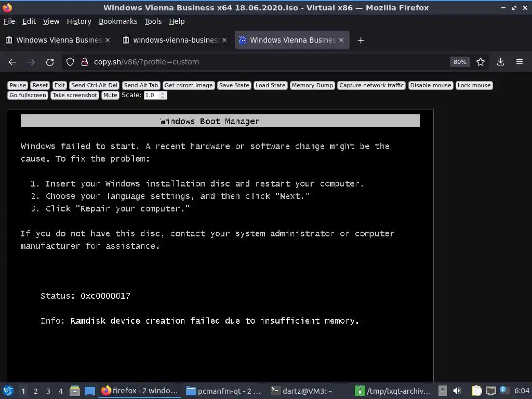532x399 pixels.
Task: Send Ctrl-Alt-Del to the emulator
Action: (95, 86)
